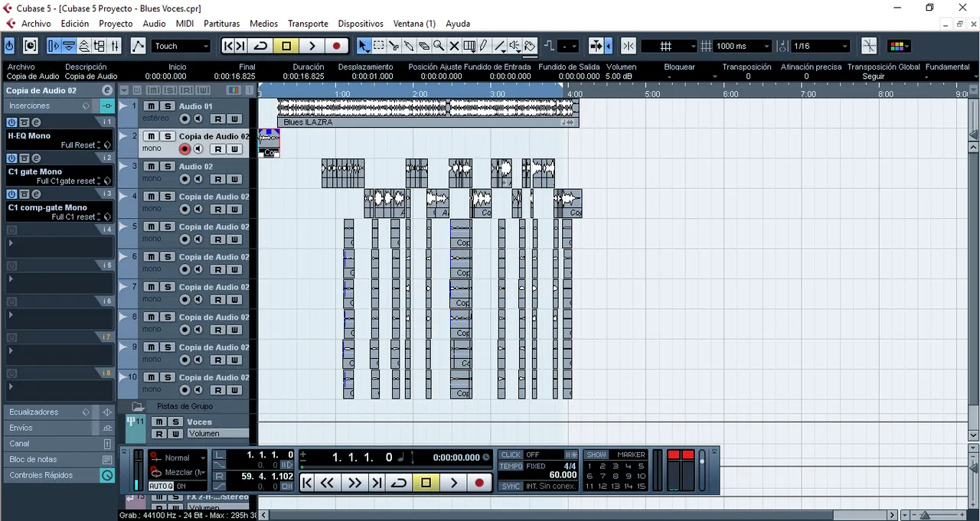Toggle Auto-Scroll button in toolbar
Image resolution: width=980 pixels, height=521 pixels.
[597, 46]
